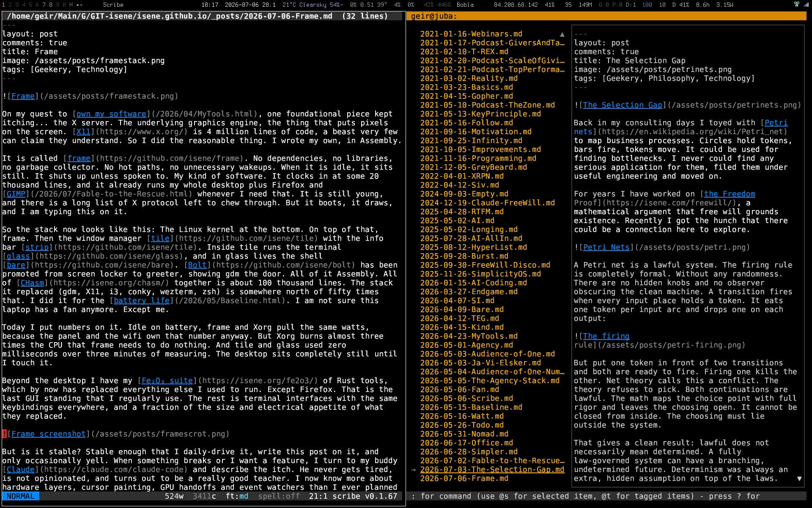Click the 'Claude' link in editor
This screenshot has height=508, width=812.
[21, 469]
